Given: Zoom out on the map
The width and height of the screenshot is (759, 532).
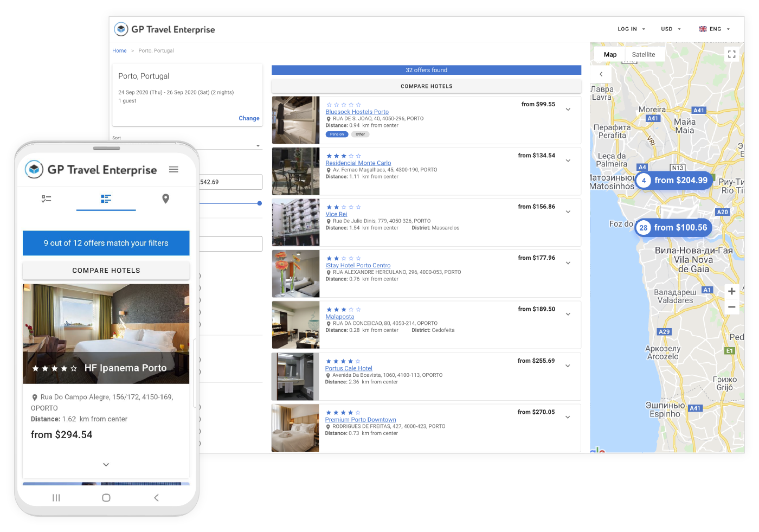Looking at the screenshot, I should pyautogui.click(x=731, y=307).
